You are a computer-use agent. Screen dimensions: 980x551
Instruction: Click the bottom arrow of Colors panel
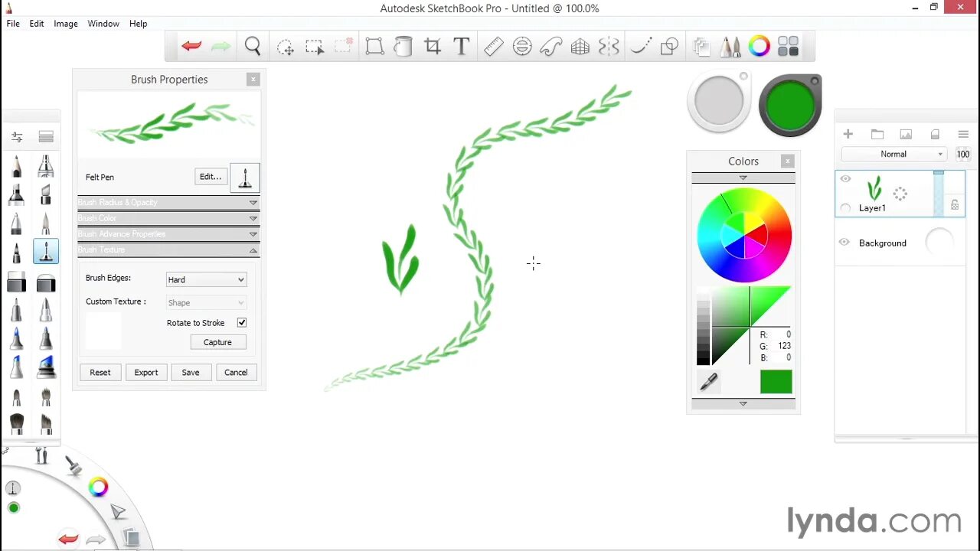pos(743,403)
